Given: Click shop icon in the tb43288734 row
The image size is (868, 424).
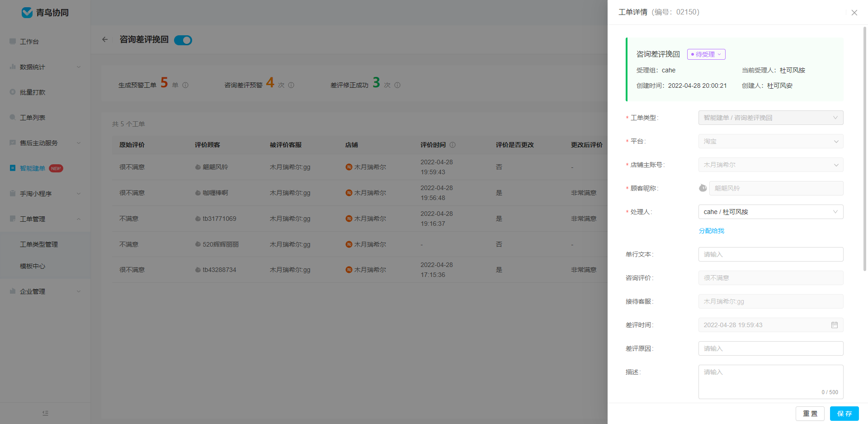Looking at the screenshot, I should point(349,270).
